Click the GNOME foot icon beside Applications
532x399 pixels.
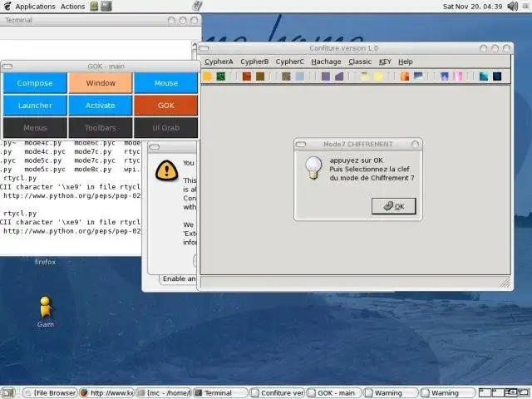click(7, 6)
